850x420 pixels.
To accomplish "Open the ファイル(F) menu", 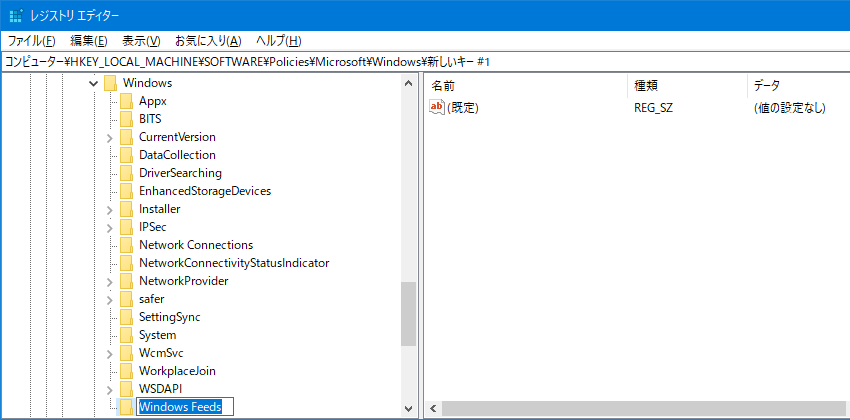I will click(x=31, y=41).
